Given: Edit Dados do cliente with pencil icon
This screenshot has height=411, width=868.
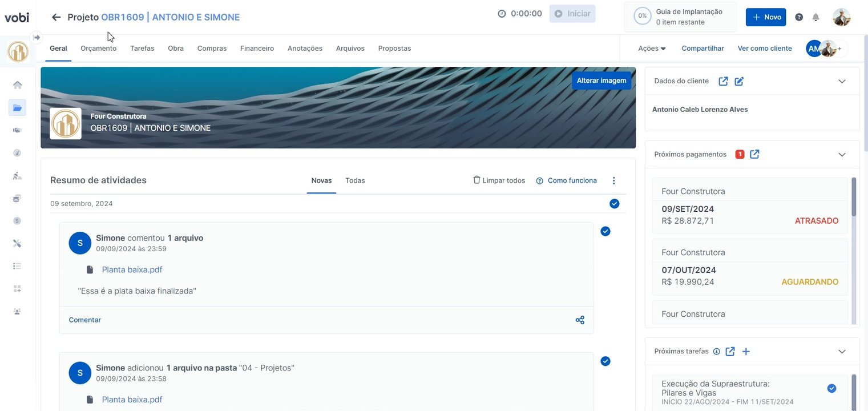Looking at the screenshot, I should click(739, 81).
